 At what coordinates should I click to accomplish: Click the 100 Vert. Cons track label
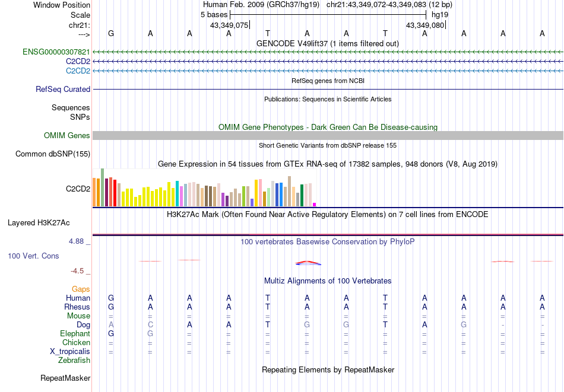33,256
